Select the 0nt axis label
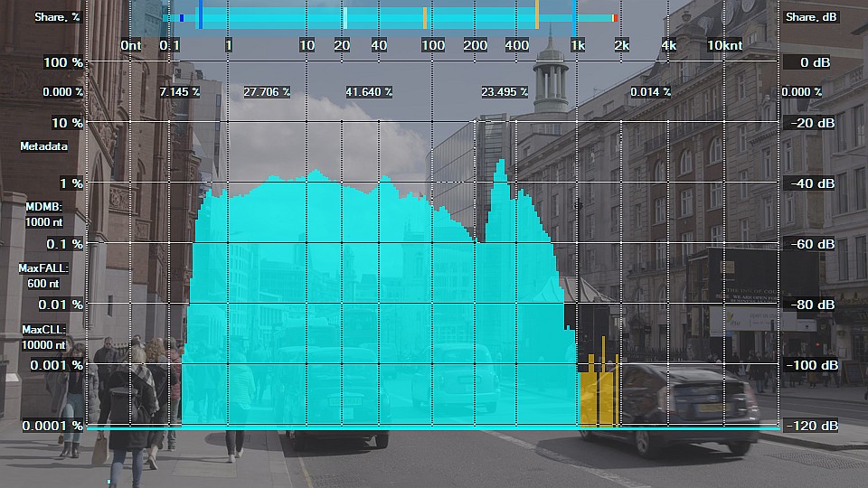The image size is (868, 488). click(x=131, y=45)
